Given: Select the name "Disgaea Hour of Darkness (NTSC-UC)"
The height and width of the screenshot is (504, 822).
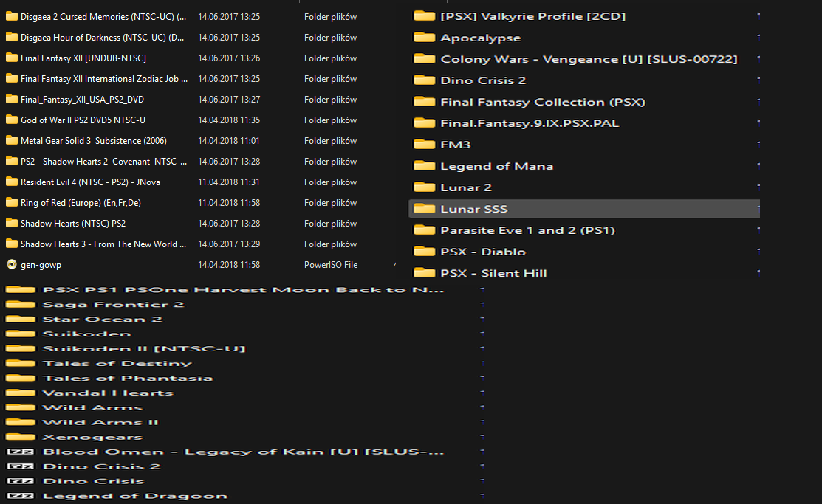Looking at the screenshot, I should coord(102,38).
